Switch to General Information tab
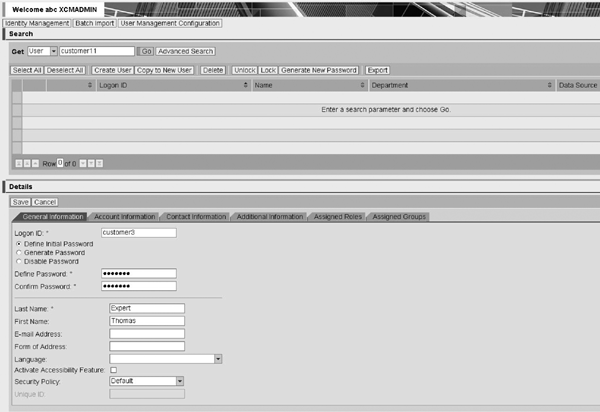 [x=53, y=217]
